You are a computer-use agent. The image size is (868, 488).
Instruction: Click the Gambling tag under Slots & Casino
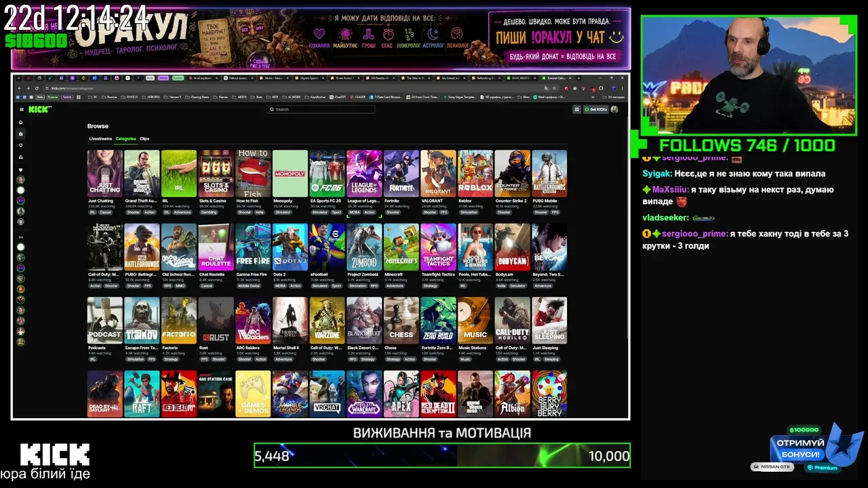point(209,212)
